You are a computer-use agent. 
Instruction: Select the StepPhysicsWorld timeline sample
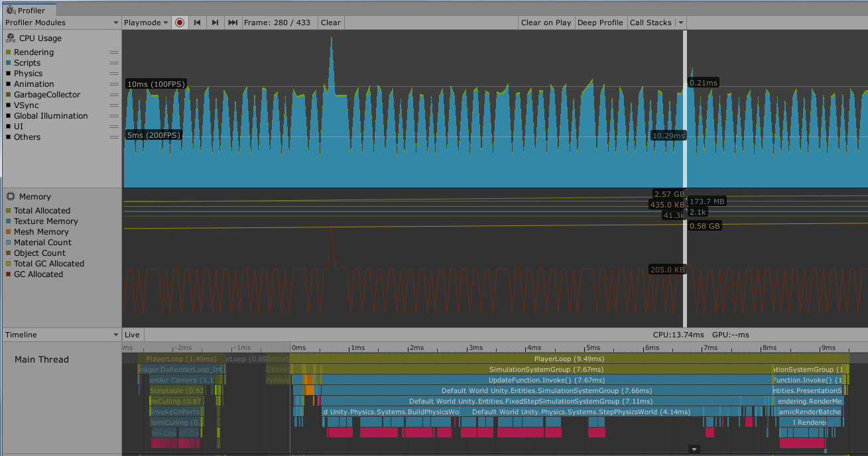[580, 412]
